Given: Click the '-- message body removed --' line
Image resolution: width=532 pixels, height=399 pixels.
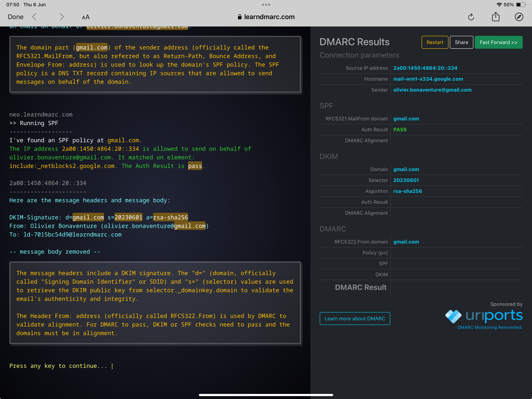Looking at the screenshot, I should click(x=55, y=252).
